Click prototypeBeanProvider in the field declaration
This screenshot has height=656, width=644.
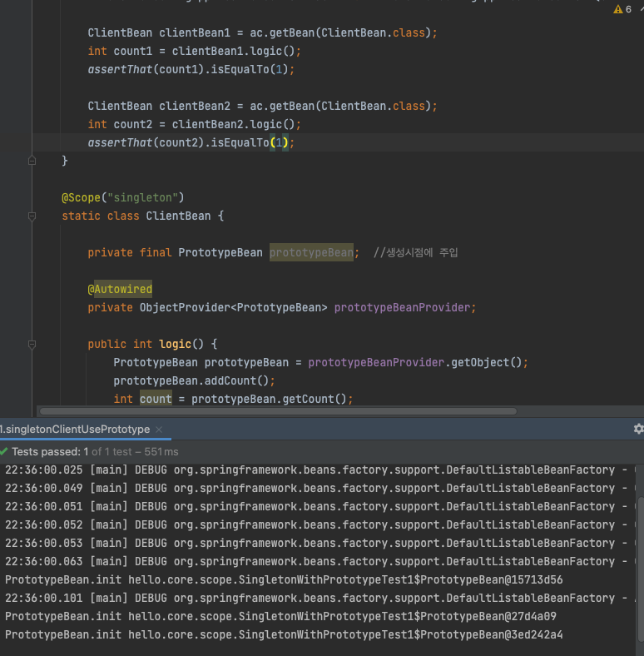click(x=402, y=307)
